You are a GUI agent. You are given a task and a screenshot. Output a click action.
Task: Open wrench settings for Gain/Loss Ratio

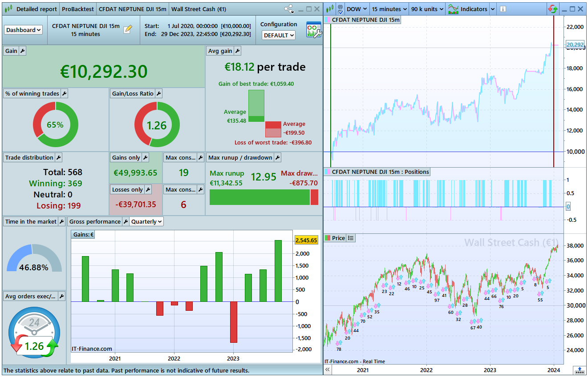[159, 94]
